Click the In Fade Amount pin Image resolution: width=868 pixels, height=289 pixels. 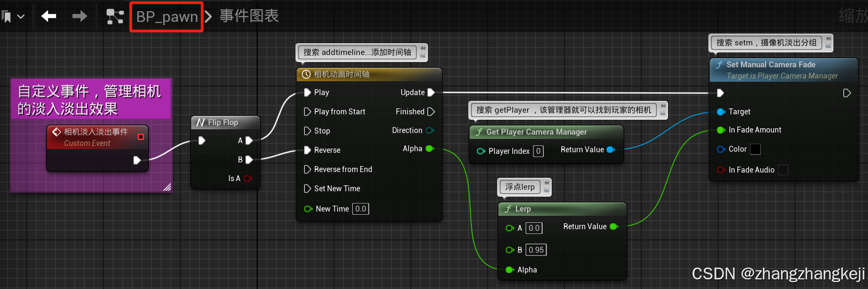721,130
